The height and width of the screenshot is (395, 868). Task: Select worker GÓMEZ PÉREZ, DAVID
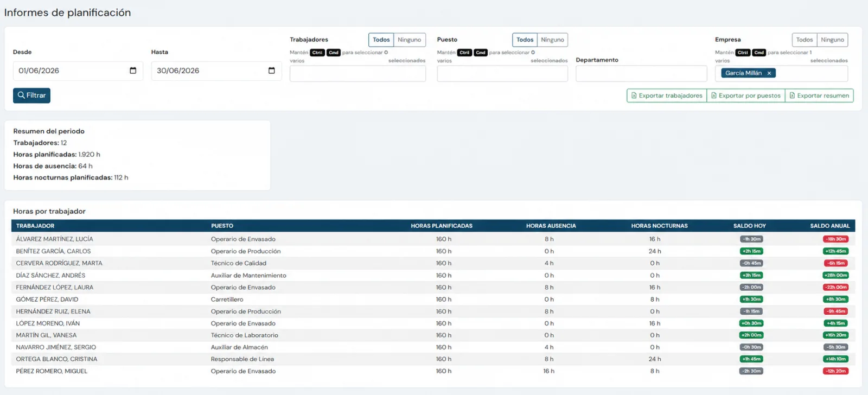[47, 300]
